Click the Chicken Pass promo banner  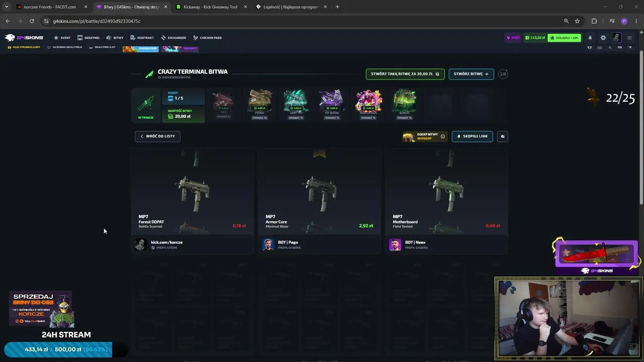pyautogui.click(x=140, y=48)
